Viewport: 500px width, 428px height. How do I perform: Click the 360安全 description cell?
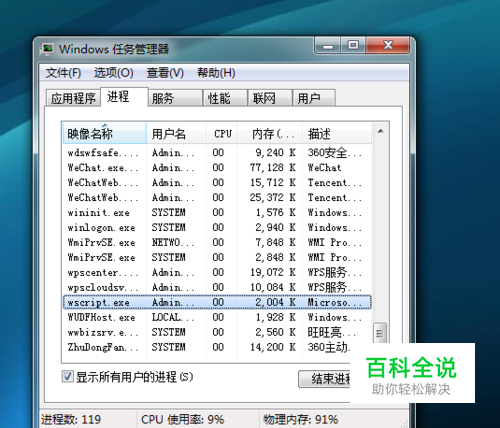click(334, 153)
